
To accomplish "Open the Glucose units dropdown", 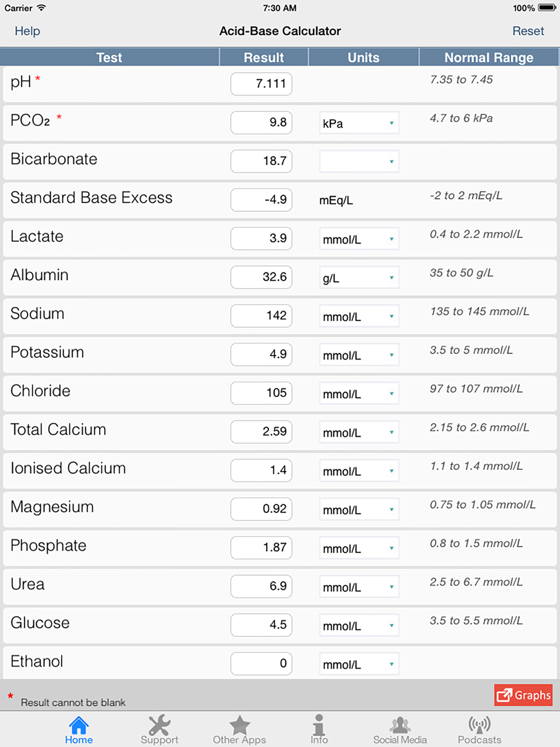I will tap(359, 625).
